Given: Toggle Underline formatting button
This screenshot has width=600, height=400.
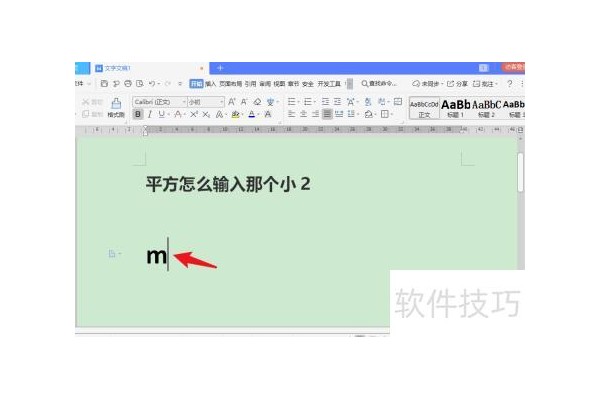Looking at the screenshot, I should pos(161,114).
